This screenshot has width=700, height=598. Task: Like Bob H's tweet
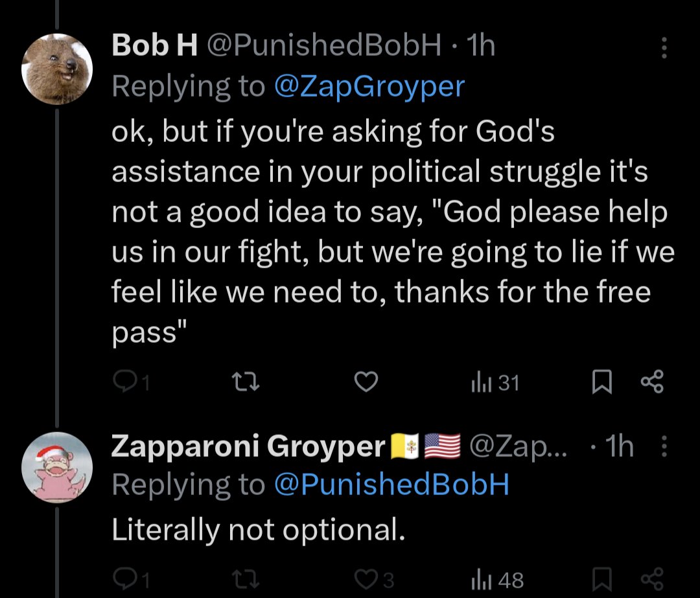pos(366,384)
